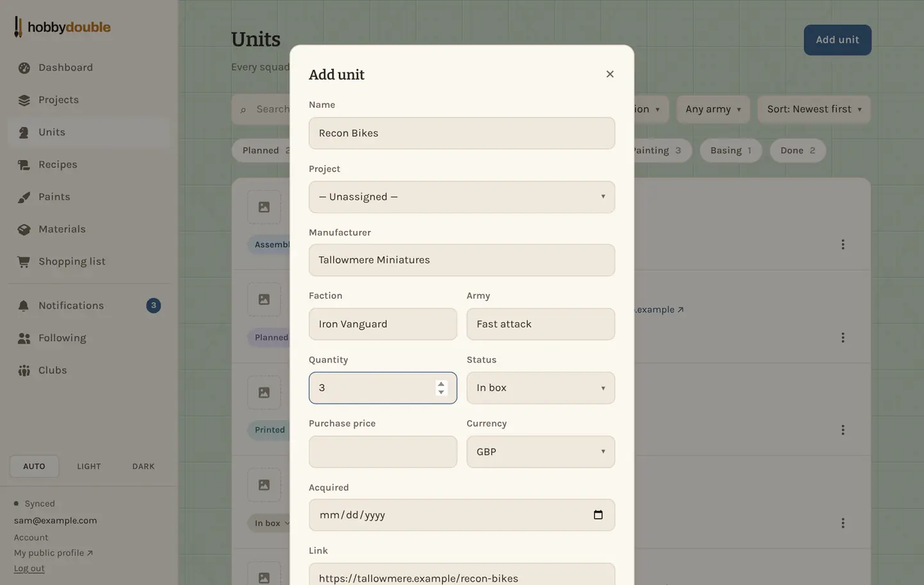Decrease Quantity with the down arrow

click(x=441, y=392)
